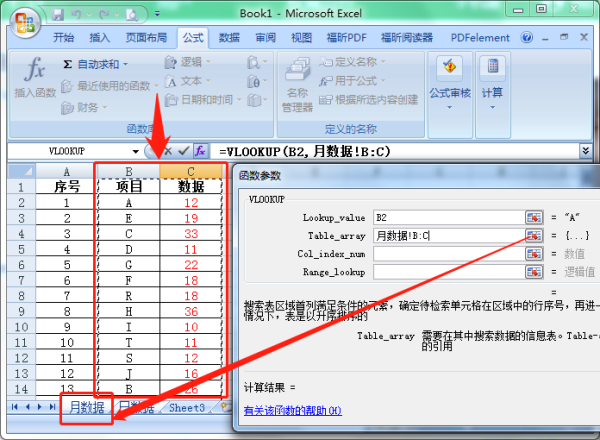Switch to the 视图 View tab
600x440 pixels.
point(301,37)
